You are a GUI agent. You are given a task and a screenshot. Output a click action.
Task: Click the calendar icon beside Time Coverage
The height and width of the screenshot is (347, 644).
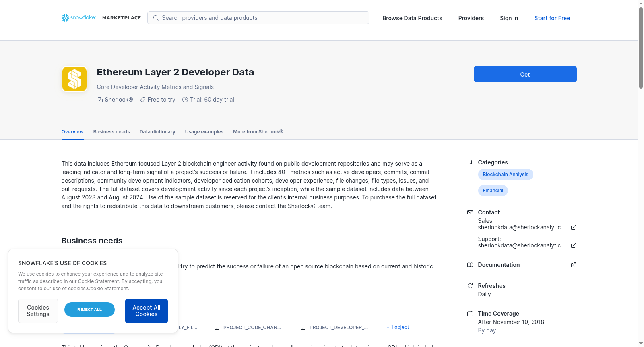(x=470, y=314)
